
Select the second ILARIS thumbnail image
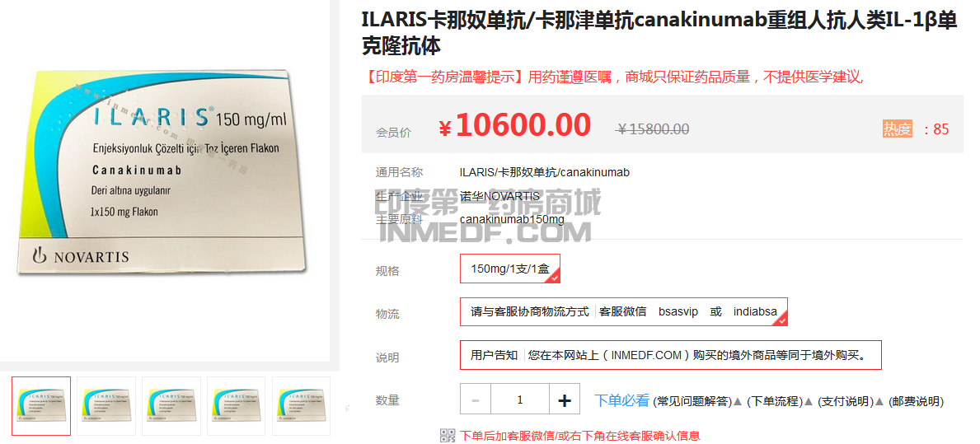click(x=106, y=406)
